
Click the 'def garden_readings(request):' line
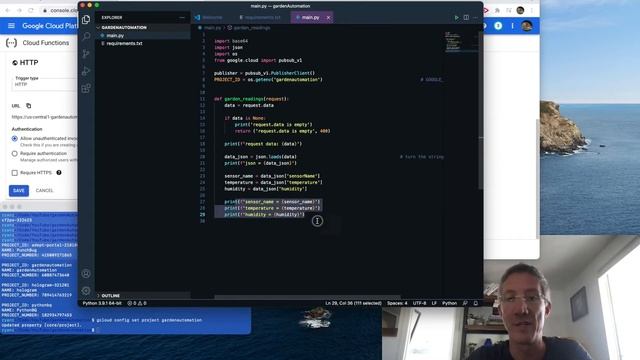point(251,99)
